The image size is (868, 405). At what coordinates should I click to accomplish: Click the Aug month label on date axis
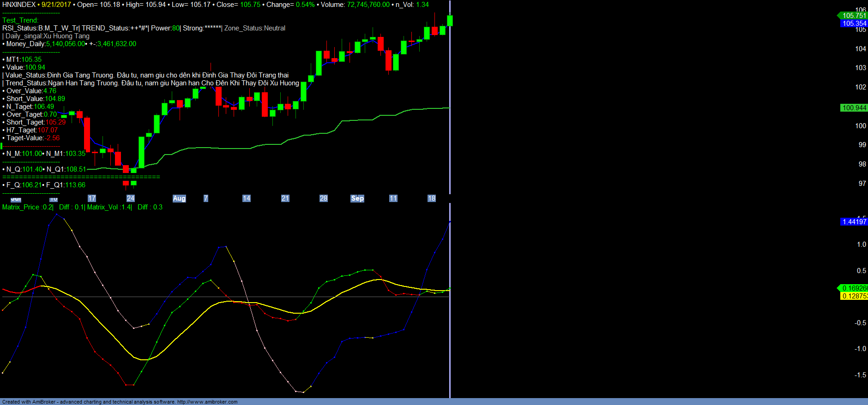(x=179, y=198)
